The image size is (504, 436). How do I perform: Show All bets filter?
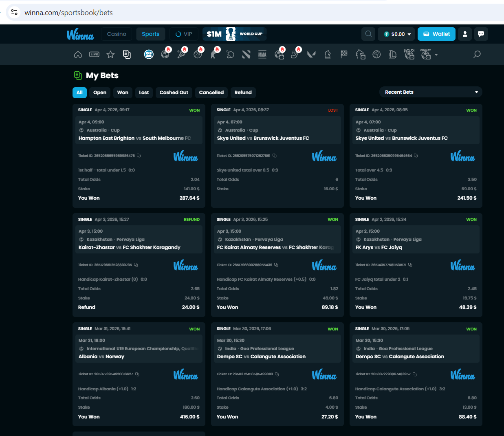point(79,92)
